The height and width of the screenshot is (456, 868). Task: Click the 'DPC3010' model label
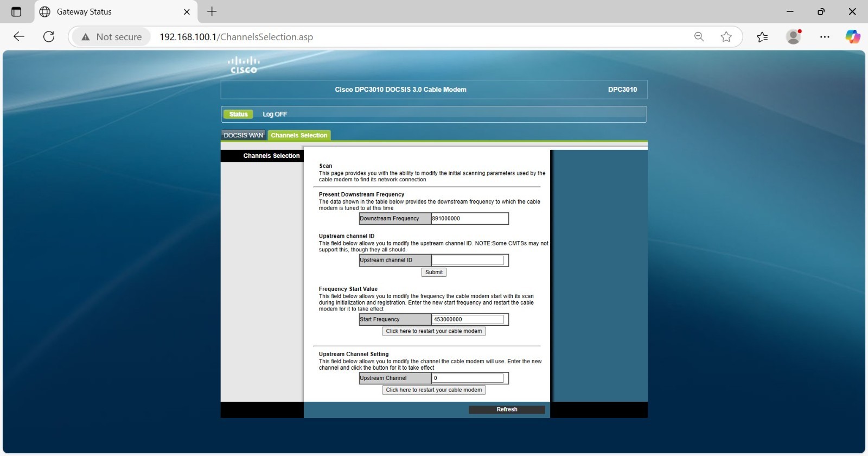[x=622, y=90]
